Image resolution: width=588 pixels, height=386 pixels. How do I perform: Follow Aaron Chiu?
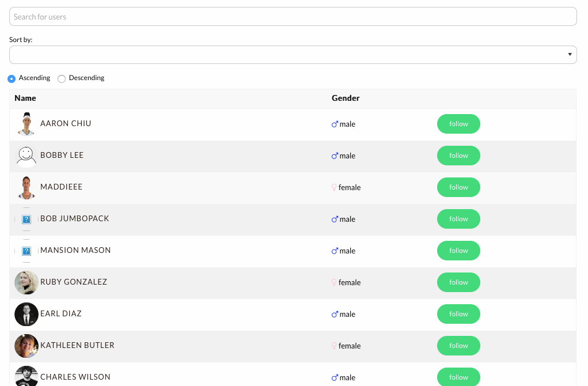pos(458,124)
